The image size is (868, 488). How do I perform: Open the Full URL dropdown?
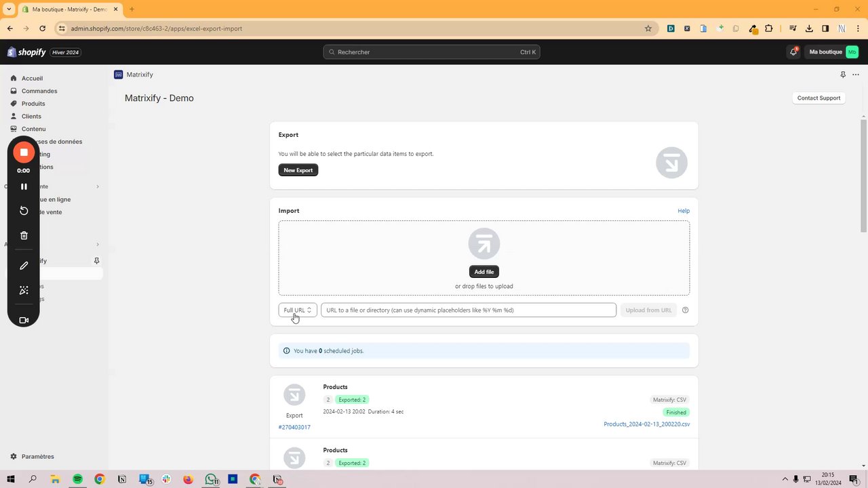click(298, 310)
